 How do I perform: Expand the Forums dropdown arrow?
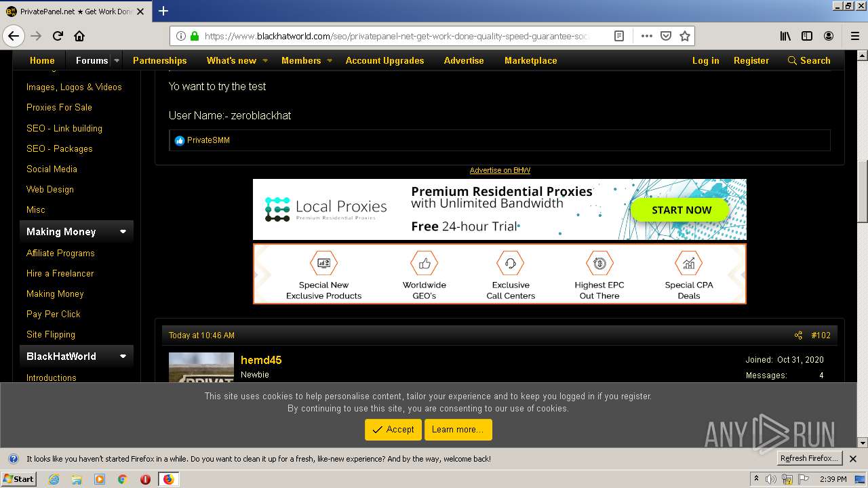coord(117,60)
